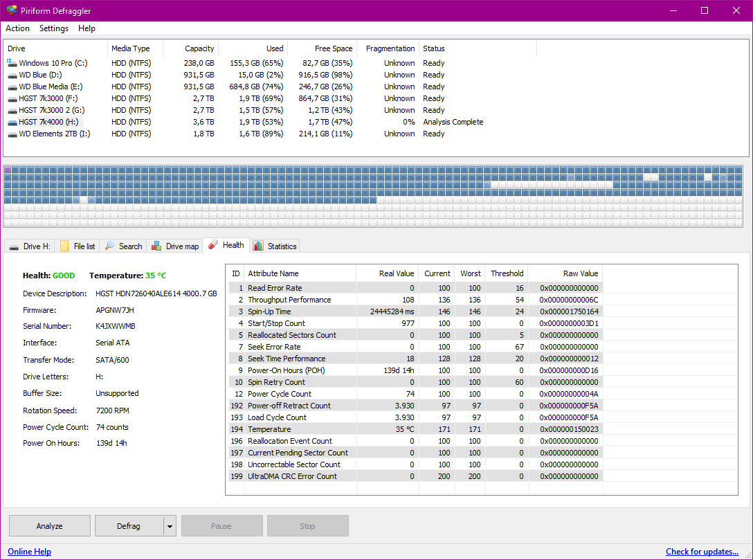
Task: Sort by the Used column header
Action: [x=253, y=48]
